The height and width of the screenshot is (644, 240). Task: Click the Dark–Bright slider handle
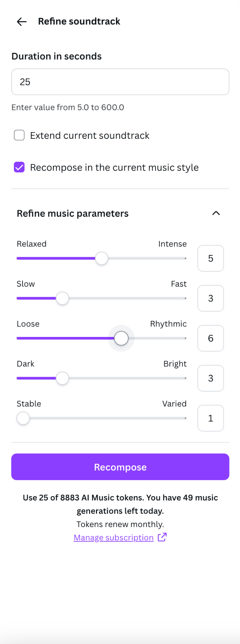click(x=63, y=378)
